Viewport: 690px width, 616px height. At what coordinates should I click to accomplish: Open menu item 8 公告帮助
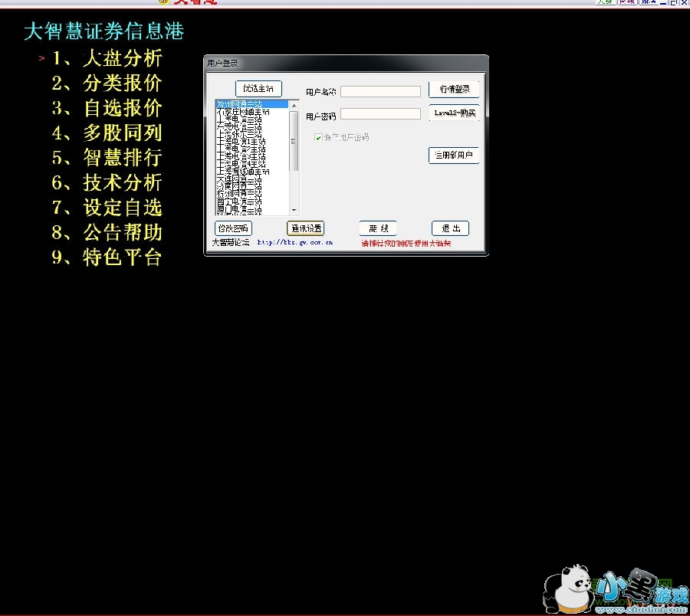pos(107,232)
